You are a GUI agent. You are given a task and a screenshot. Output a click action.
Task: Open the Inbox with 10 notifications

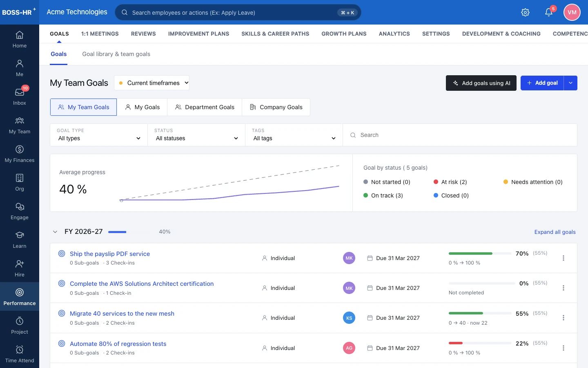point(20,96)
